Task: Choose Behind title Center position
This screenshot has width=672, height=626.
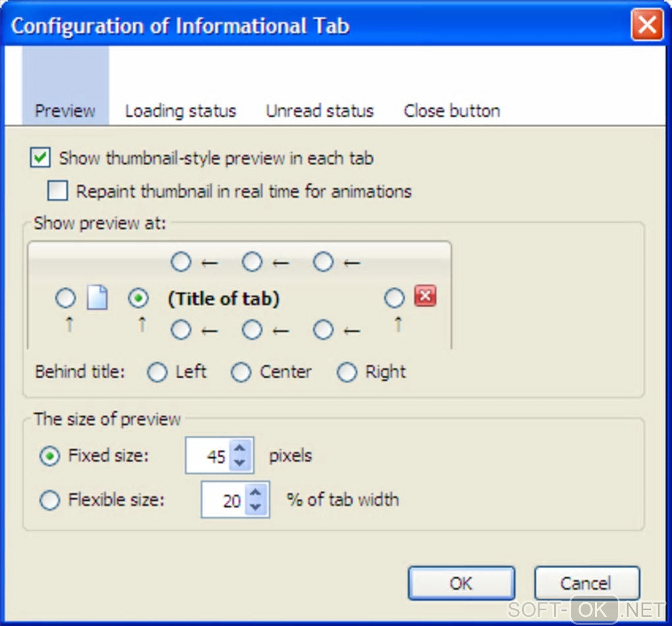Action: [x=241, y=372]
